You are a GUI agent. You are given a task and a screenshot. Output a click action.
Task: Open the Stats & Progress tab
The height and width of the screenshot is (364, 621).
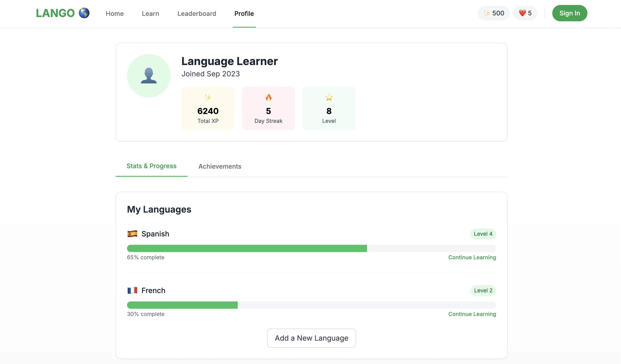click(x=151, y=166)
